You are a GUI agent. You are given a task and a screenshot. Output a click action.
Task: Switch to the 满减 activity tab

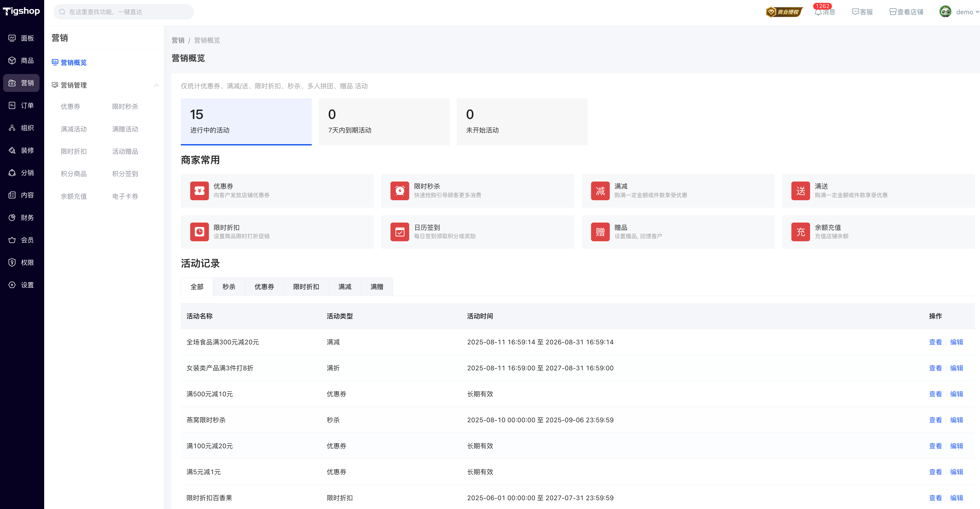click(x=345, y=287)
